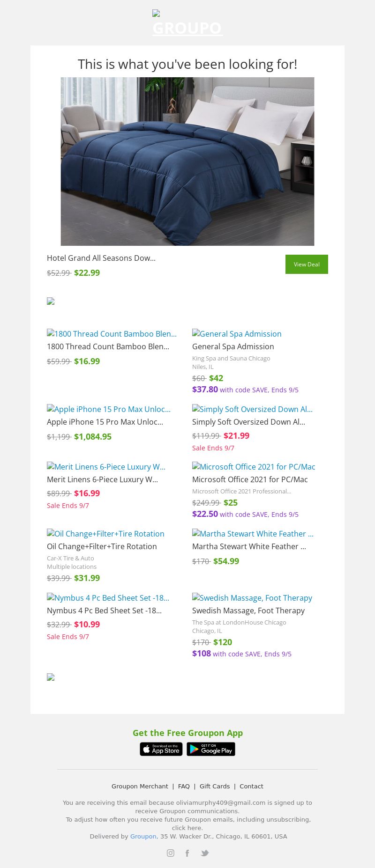
Task: Open Martha Stewart White Feather deal
Action: coord(249,546)
